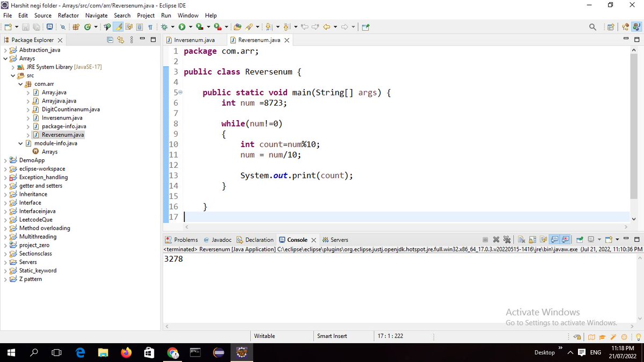
Task: Launch Debug with the bug icon
Action: [x=164, y=27]
